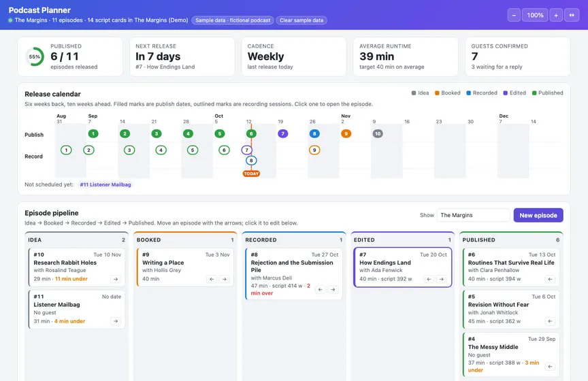Open recording session marker for episode 3

click(x=129, y=150)
